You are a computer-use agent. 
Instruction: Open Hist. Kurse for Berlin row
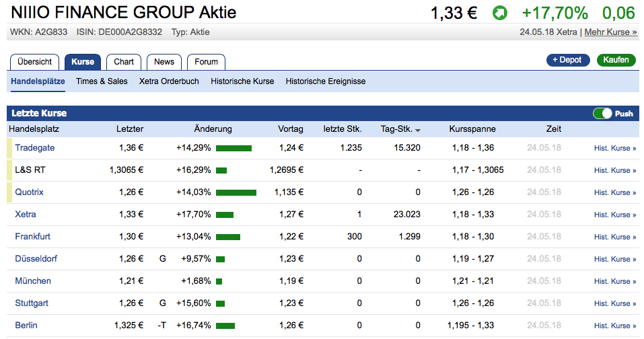(x=615, y=326)
